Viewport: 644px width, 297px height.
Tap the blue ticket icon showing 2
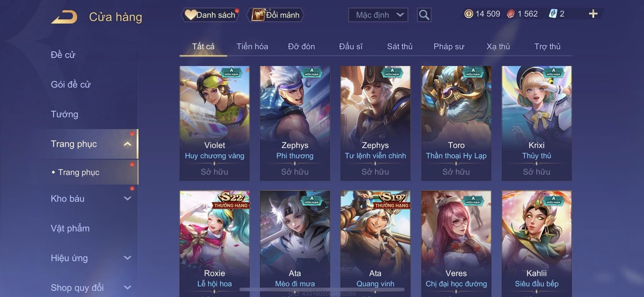point(553,14)
